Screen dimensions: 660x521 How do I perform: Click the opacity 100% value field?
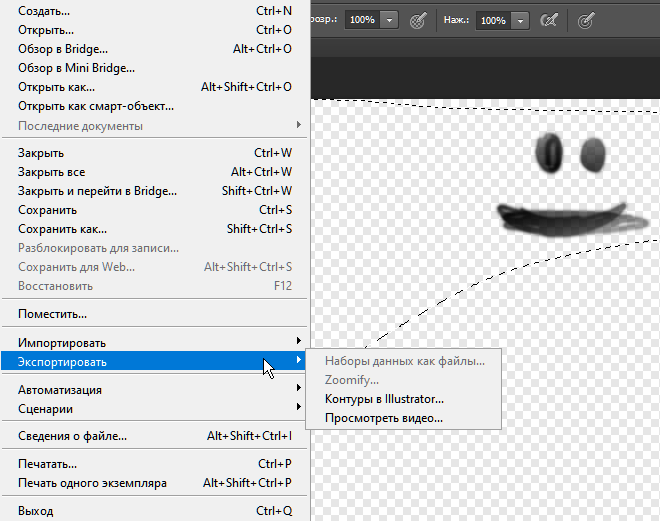[361, 20]
